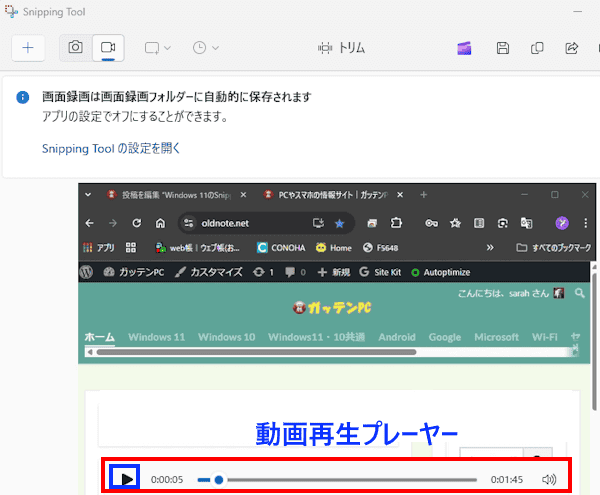The height and width of the screenshot is (495, 600).
Task: Click the WordPress logo in admin bar
Action: click(86, 272)
